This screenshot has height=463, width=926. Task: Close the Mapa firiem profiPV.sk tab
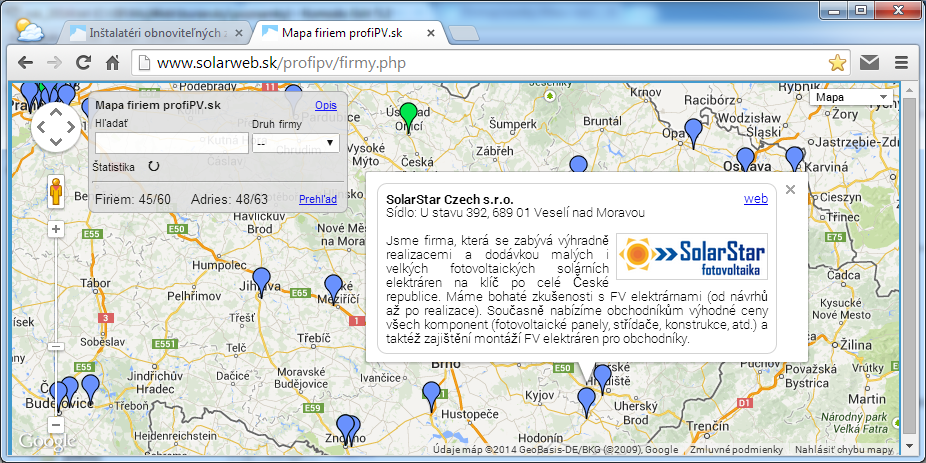click(431, 33)
